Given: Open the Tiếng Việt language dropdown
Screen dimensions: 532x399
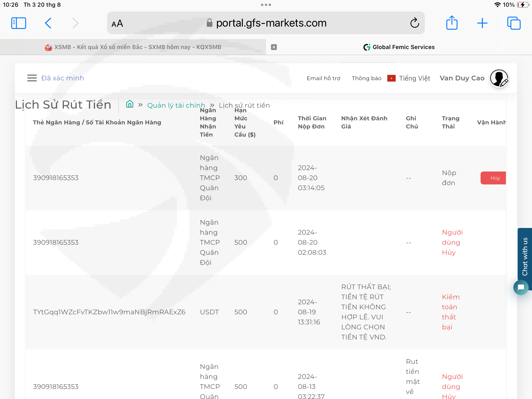Looking at the screenshot, I should click(414, 78).
